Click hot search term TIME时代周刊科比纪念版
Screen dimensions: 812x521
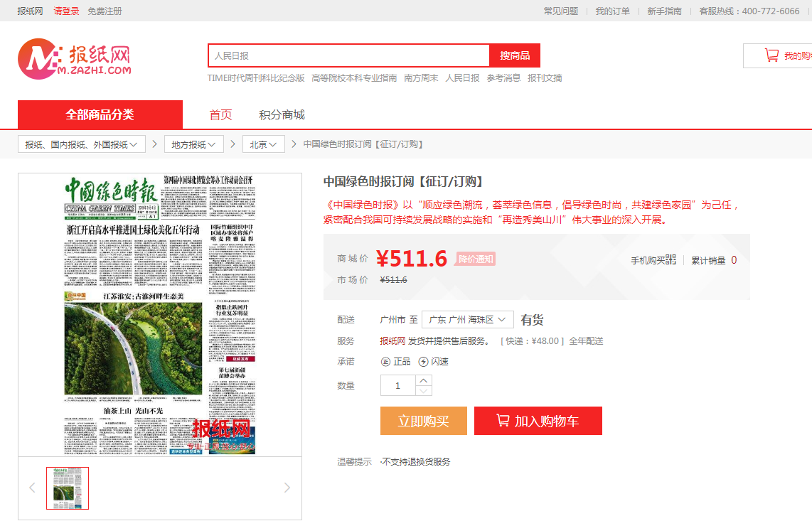tap(256, 77)
